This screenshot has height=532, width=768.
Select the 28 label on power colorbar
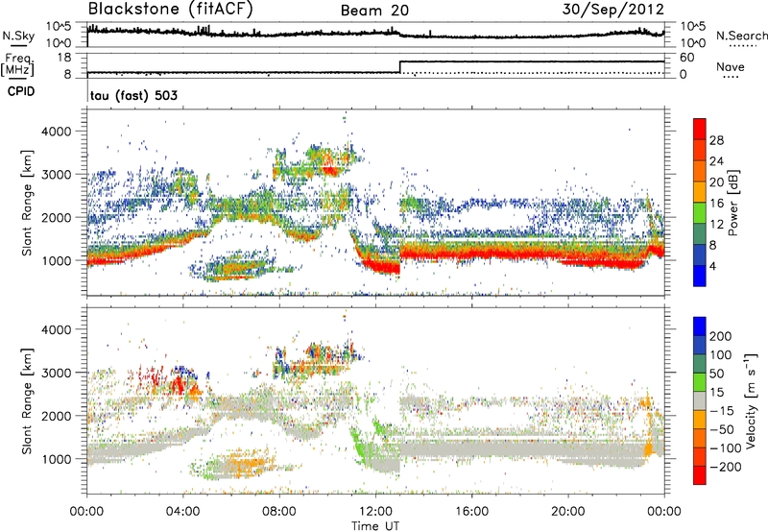tap(716, 140)
